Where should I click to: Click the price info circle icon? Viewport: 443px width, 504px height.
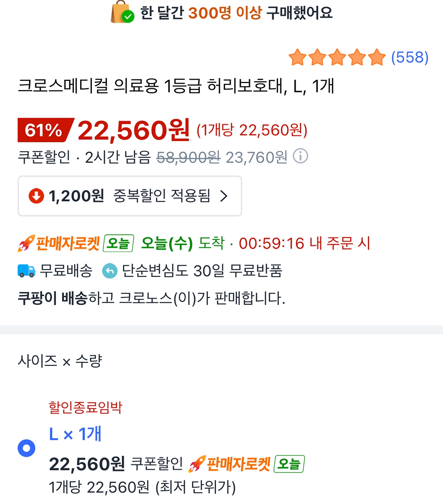click(x=301, y=156)
